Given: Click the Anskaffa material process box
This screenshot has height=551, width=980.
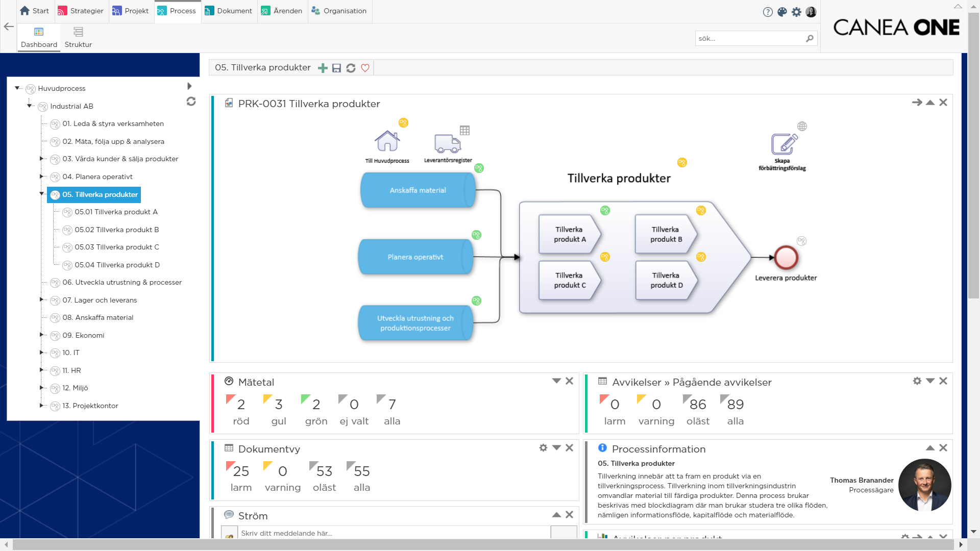Looking at the screenshot, I should point(418,190).
